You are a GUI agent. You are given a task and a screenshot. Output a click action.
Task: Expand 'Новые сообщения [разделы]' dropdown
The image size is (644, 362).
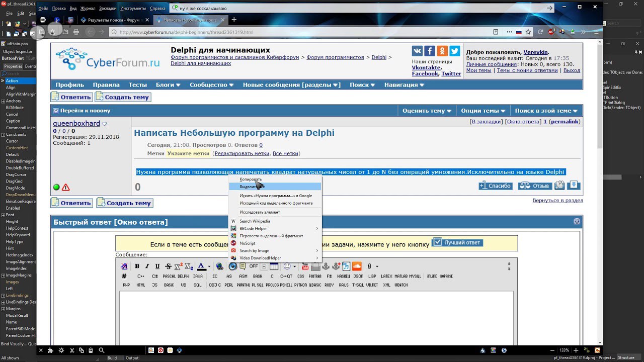pyautogui.click(x=292, y=85)
